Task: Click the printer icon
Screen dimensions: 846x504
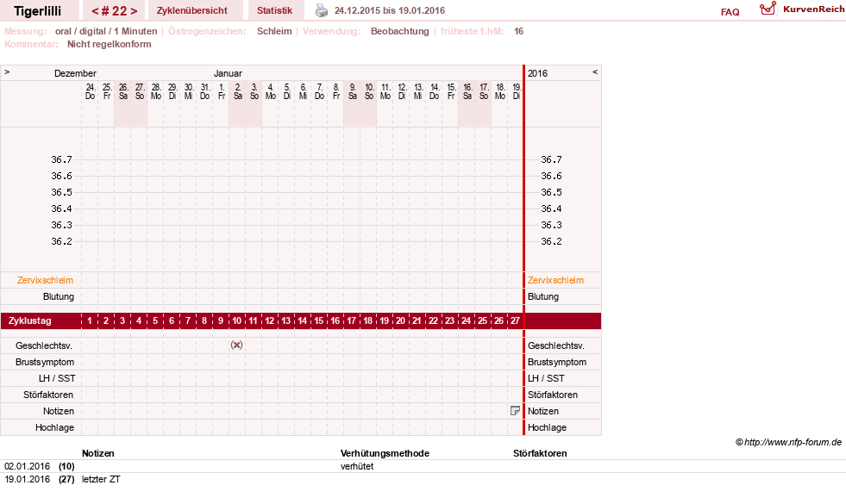Action: [322, 10]
